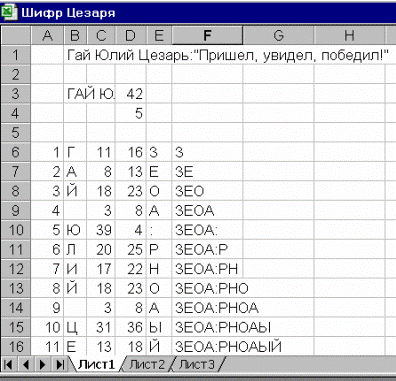Click cell with letter Ц in row 15

[x=75, y=327]
